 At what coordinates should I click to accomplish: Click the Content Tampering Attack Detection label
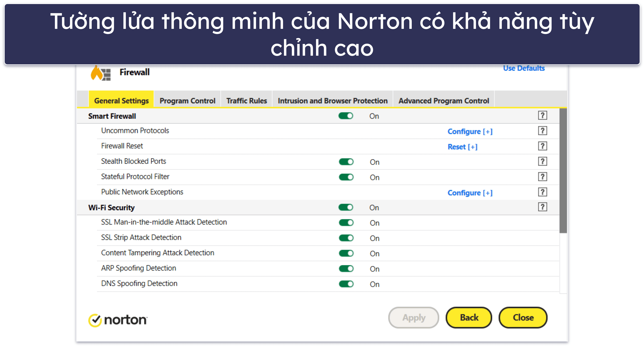click(x=158, y=253)
